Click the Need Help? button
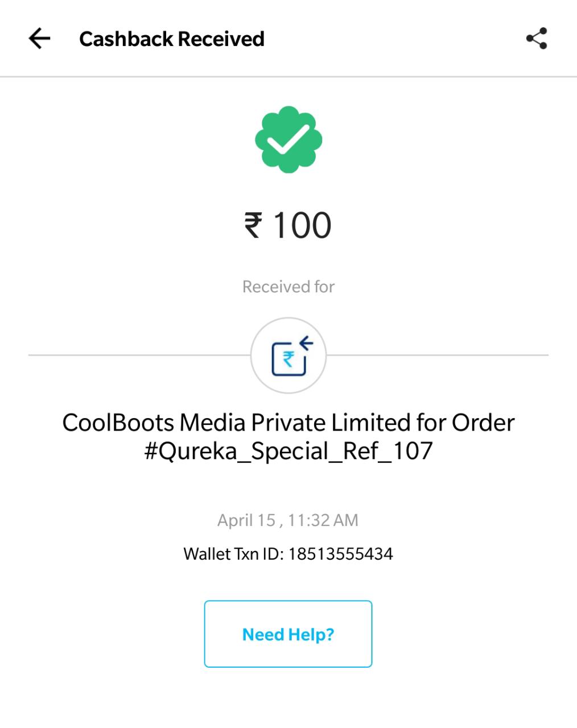The height and width of the screenshot is (728, 577). pos(288,634)
